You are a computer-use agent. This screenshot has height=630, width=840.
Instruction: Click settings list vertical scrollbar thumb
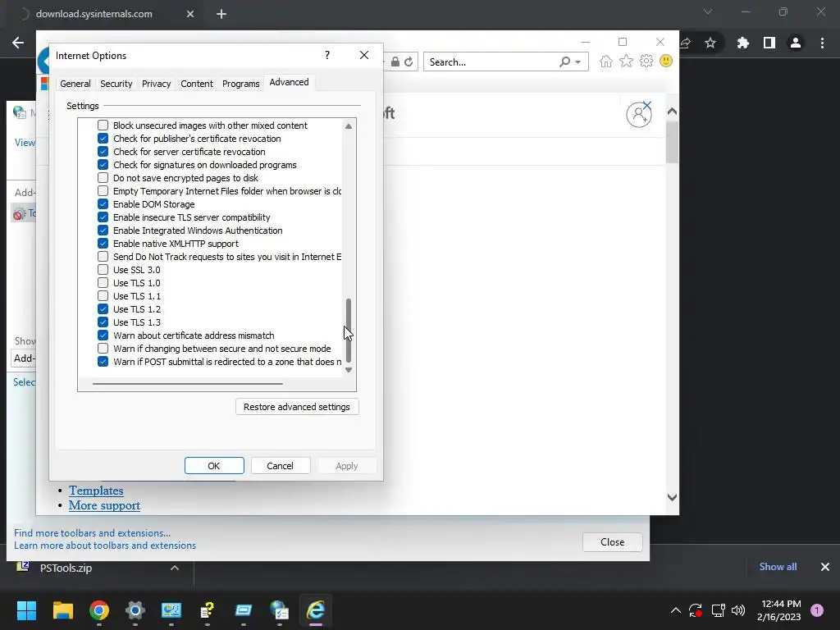[349, 330]
